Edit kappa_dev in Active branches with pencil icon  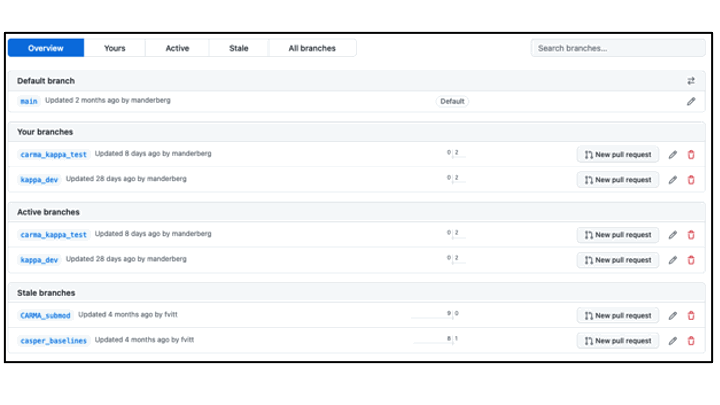pos(673,260)
